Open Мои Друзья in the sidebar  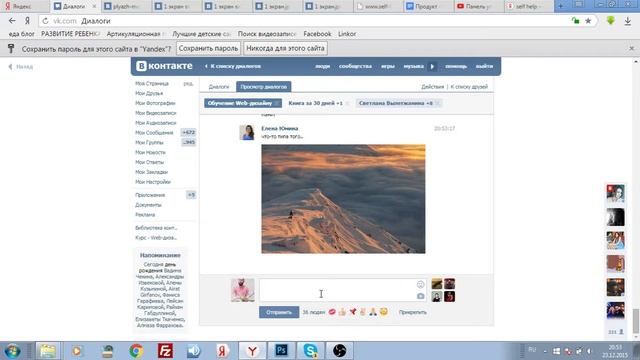[x=149, y=93]
